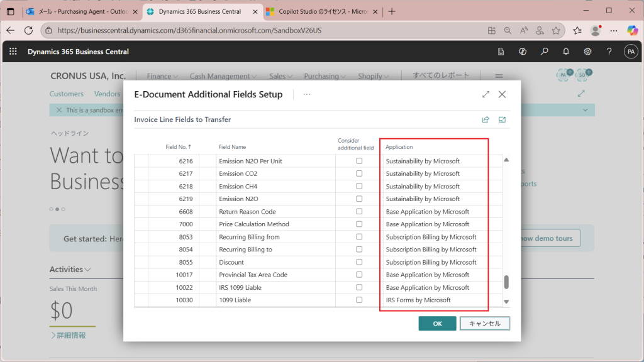Image resolution: width=644 pixels, height=362 pixels.
Task: Expand the E-Document dialog to full screen
Action: [486, 94]
